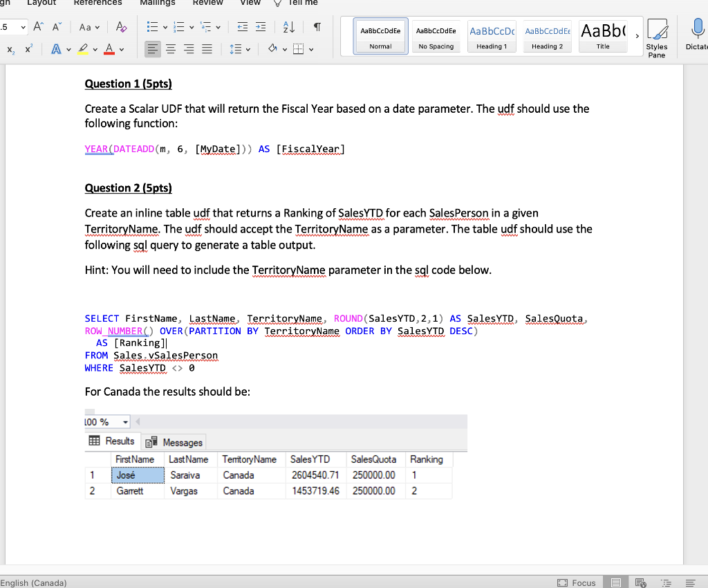Click the English (Canada) language indicator
Viewport: 708px width, 588px height.
[33, 582]
